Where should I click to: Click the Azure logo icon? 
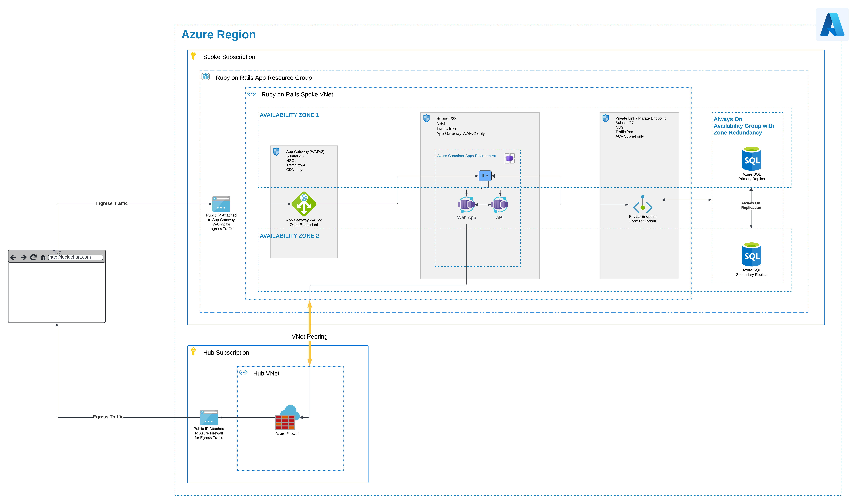click(832, 24)
